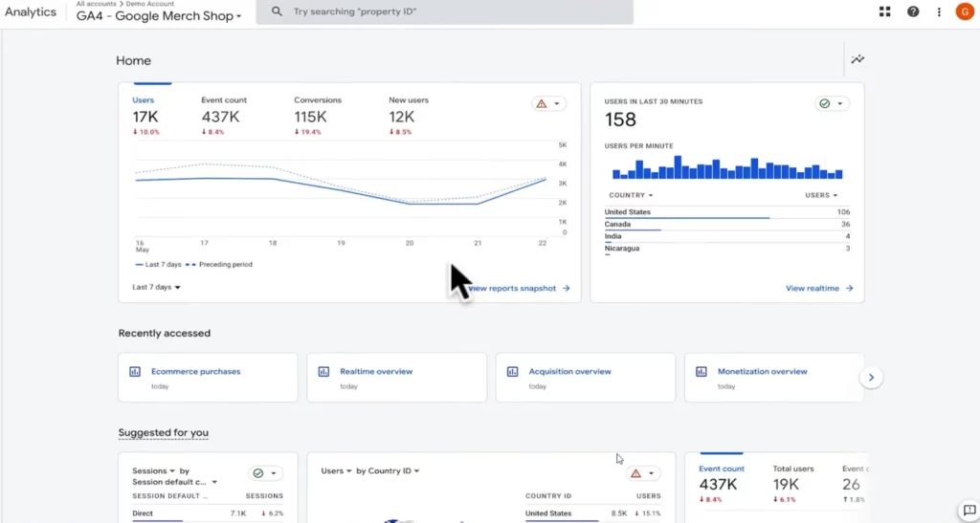Click the users per minute bar chart
The image size is (980, 523).
coord(727,167)
